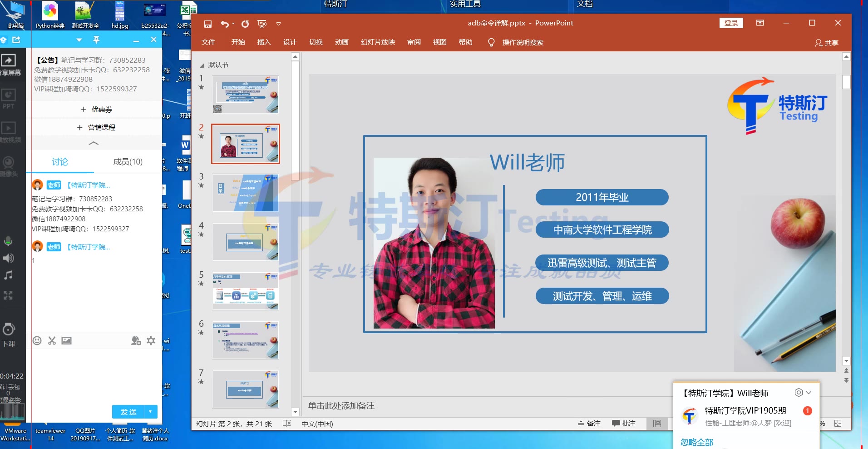868x449 pixels.
Task: Toggle the 批注 comments pane button
Action: click(624, 424)
